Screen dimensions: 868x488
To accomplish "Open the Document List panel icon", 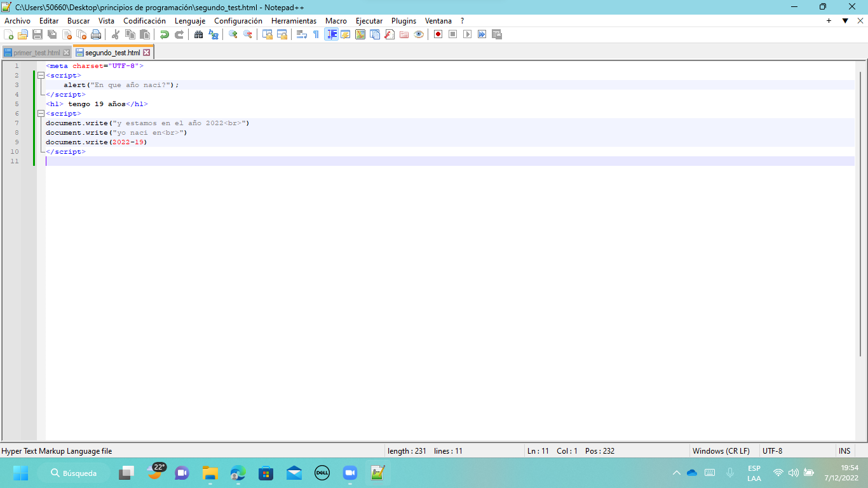I will point(375,34).
